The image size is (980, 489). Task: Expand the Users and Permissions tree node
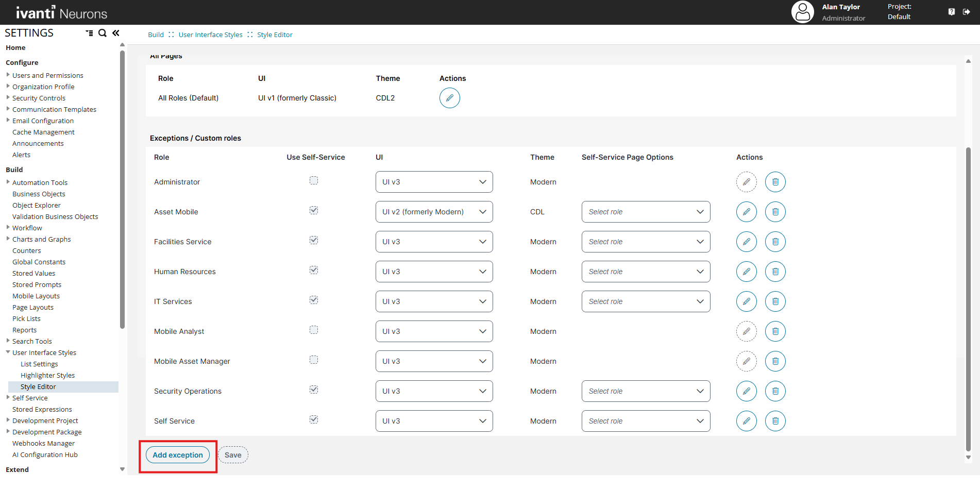point(8,75)
